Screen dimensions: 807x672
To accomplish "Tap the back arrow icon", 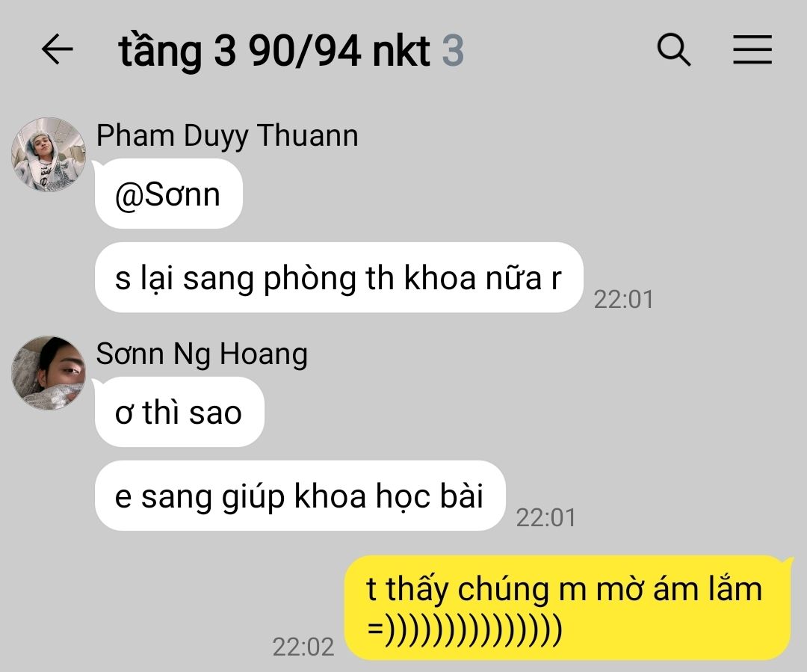I will point(57,49).
